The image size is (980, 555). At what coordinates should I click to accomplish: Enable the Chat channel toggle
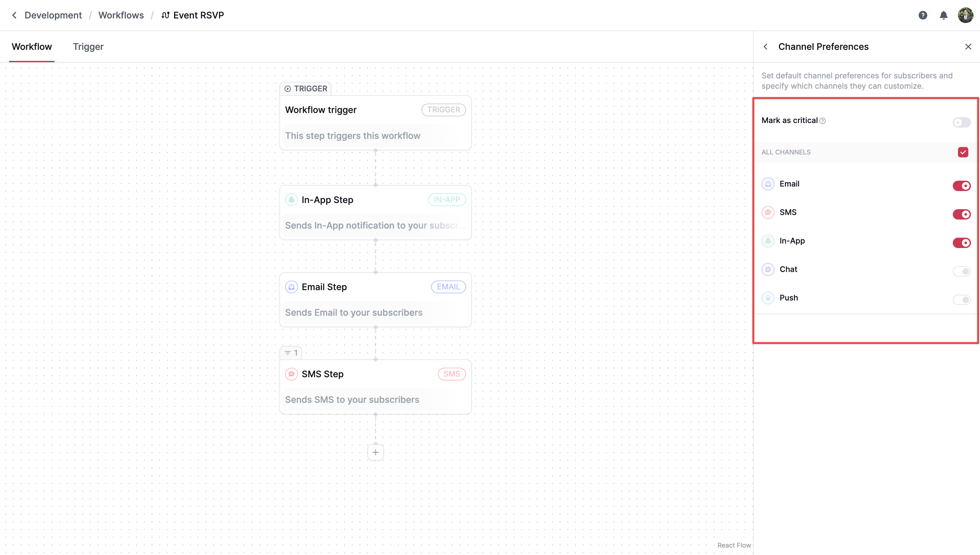coord(962,271)
